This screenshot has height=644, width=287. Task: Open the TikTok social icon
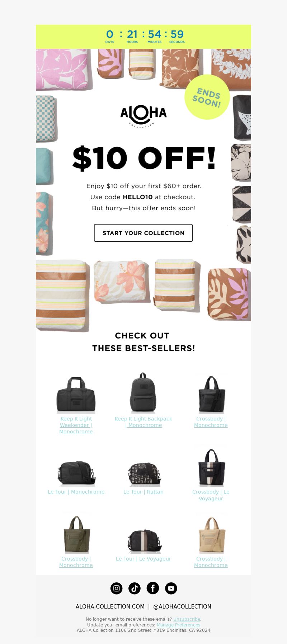tap(135, 588)
